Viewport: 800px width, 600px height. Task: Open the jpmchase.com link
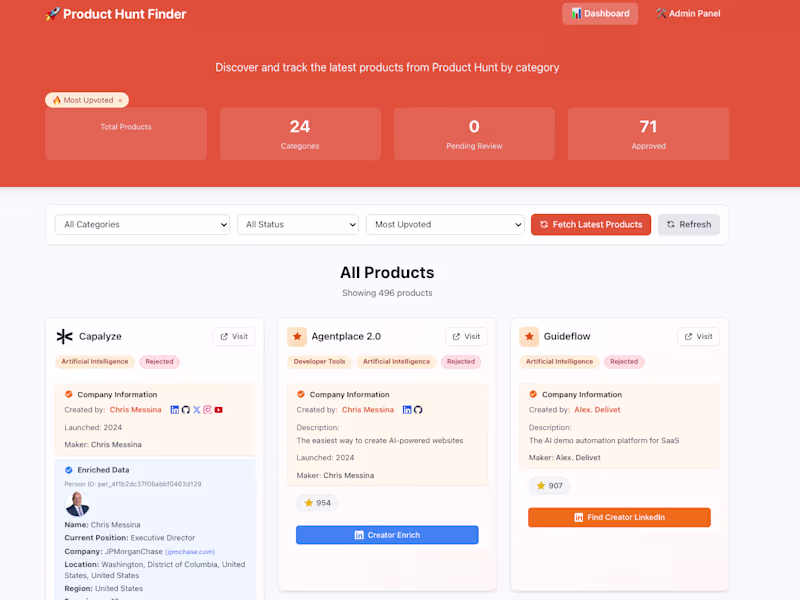(x=190, y=552)
